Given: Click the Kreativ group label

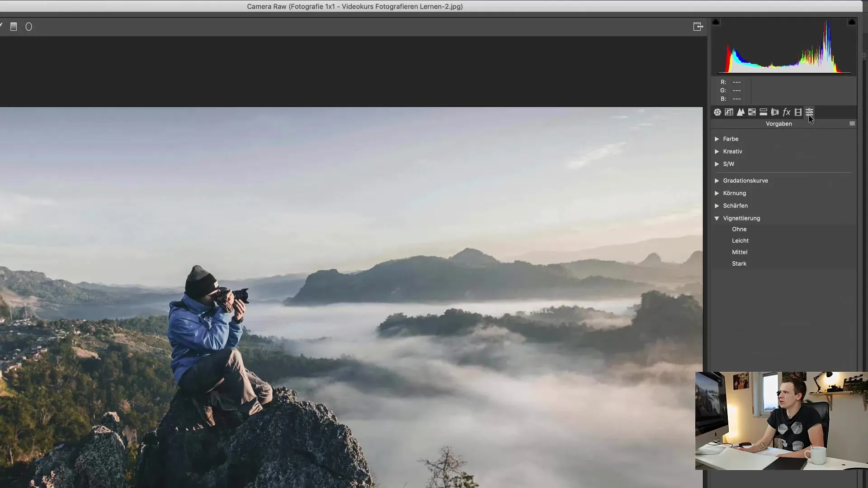Looking at the screenshot, I should click(x=732, y=151).
